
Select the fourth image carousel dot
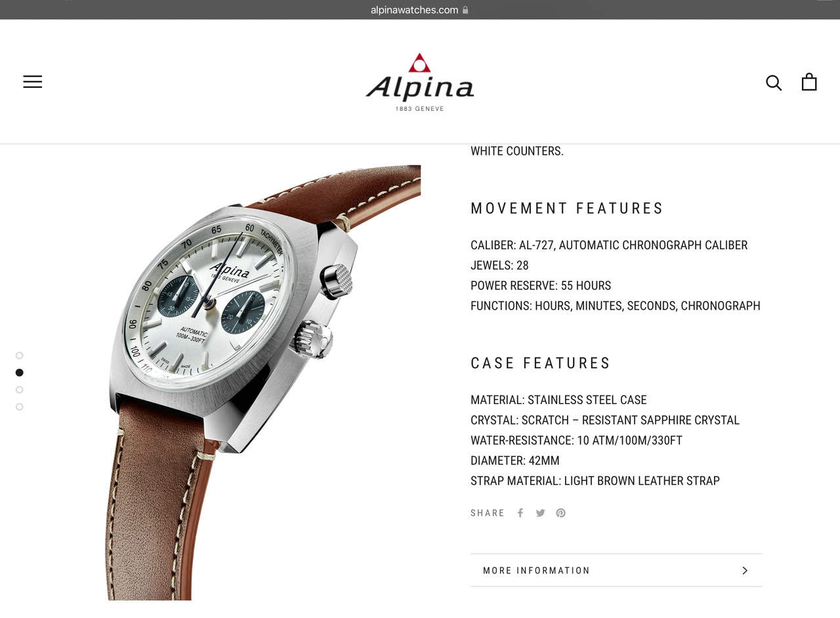point(20,407)
